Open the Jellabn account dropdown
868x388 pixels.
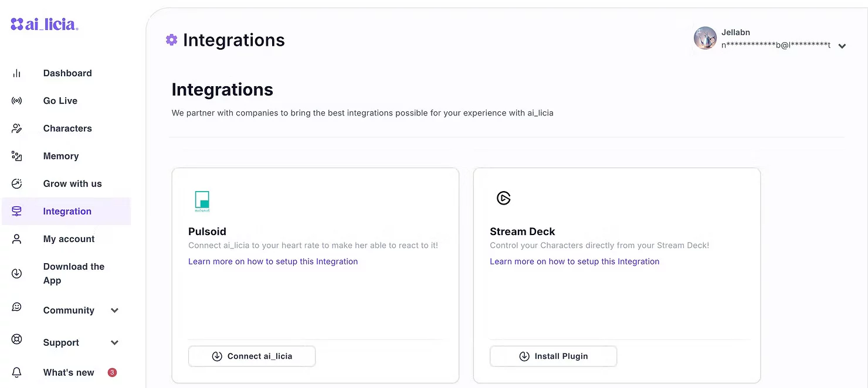coord(843,45)
